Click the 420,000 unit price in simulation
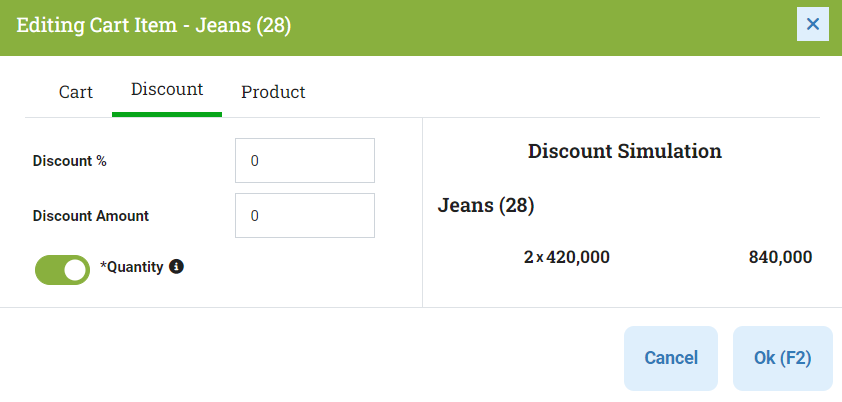 pos(578,258)
